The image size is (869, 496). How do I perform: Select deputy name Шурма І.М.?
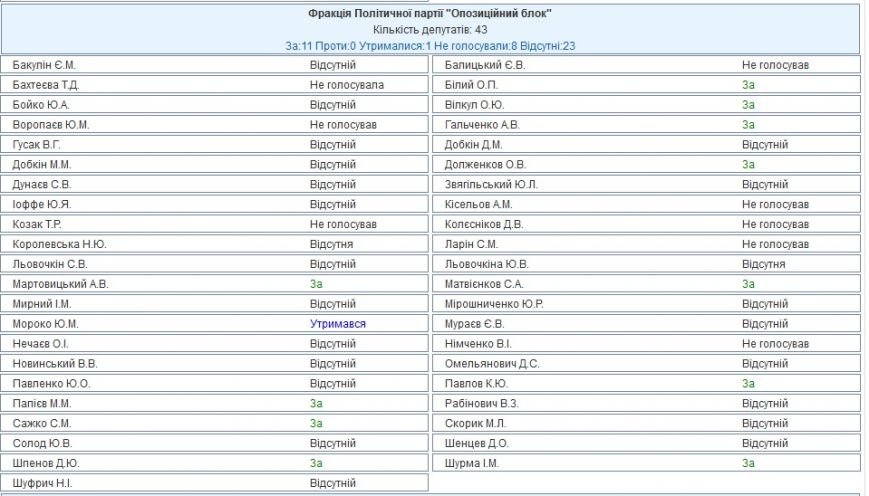(x=472, y=464)
